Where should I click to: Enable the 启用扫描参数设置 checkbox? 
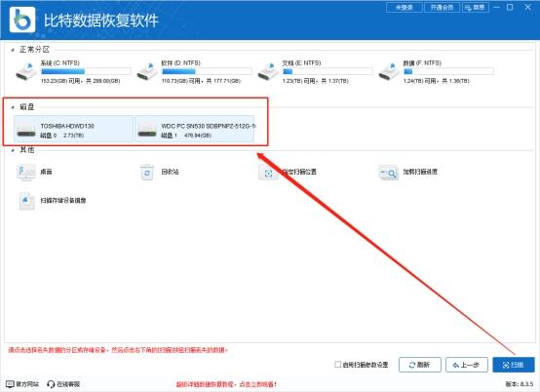point(338,364)
